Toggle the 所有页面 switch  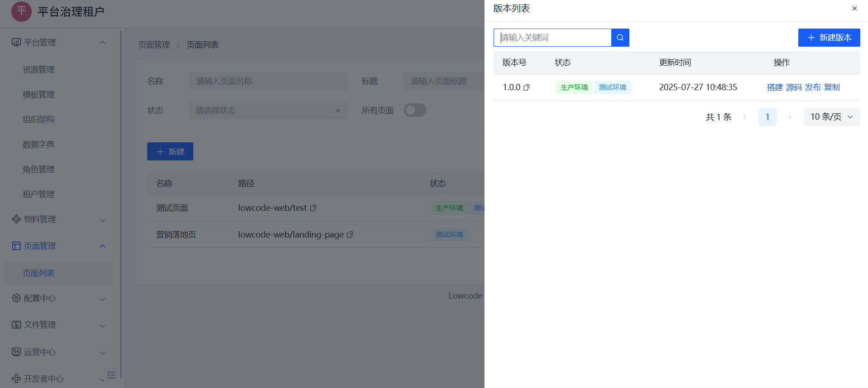(415, 110)
